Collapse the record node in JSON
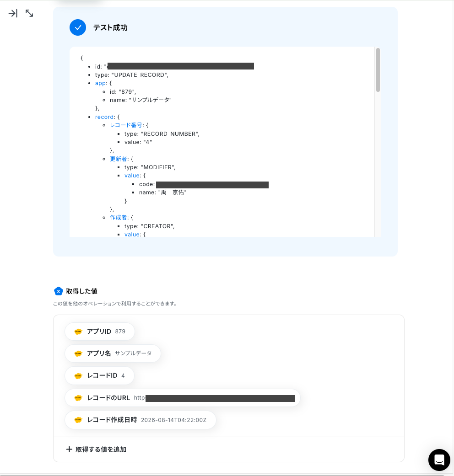This screenshot has width=454, height=476. tap(104, 117)
